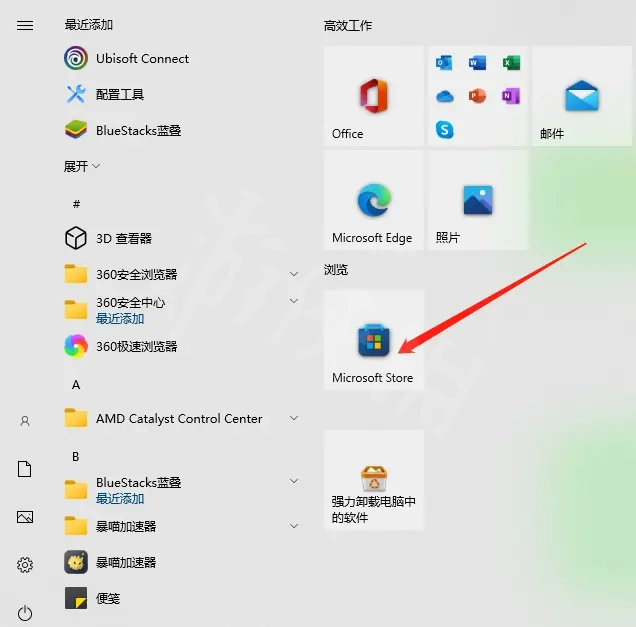Viewport: 636px width, 627px height.
Task: Open BlueStacks蓝叠 under recently added
Action: [138, 131]
